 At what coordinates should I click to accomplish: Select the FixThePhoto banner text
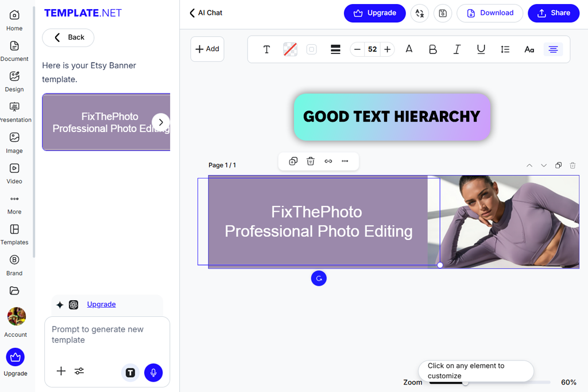click(318, 222)
